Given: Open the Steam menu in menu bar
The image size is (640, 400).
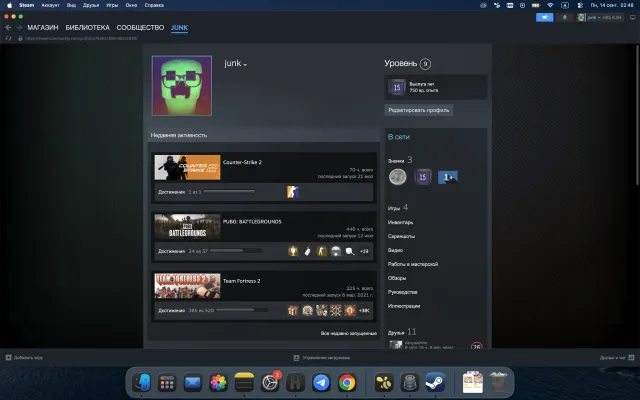Looking at the screenshot, I should (27, 5).
